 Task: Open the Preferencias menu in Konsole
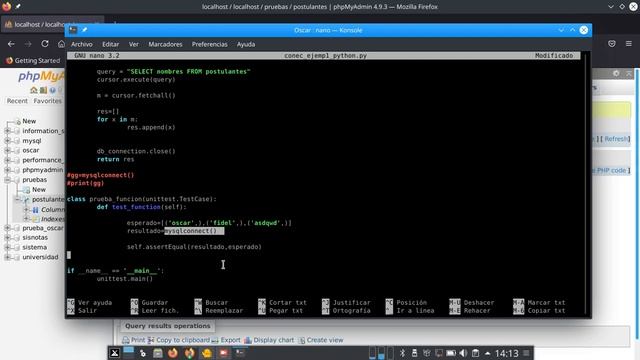(209, 44)
